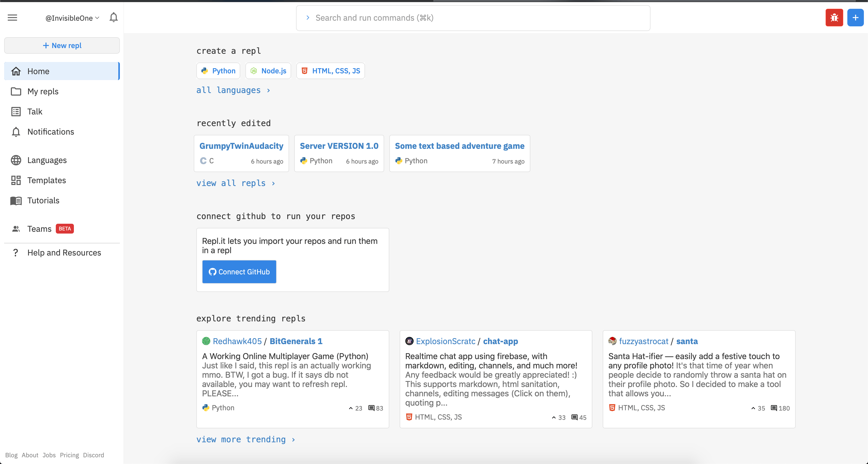Click the Templates grid icon
Screen dimensions: 868x464
pyautogui.click(x=16, y=180)
